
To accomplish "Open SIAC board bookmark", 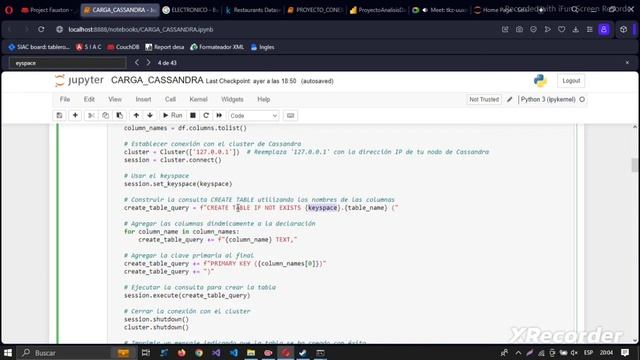I will 39,47.
